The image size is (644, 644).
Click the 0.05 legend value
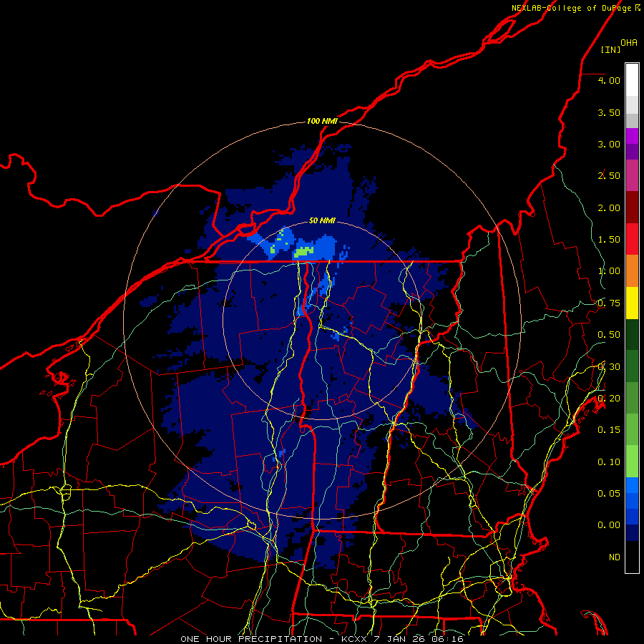609,493
